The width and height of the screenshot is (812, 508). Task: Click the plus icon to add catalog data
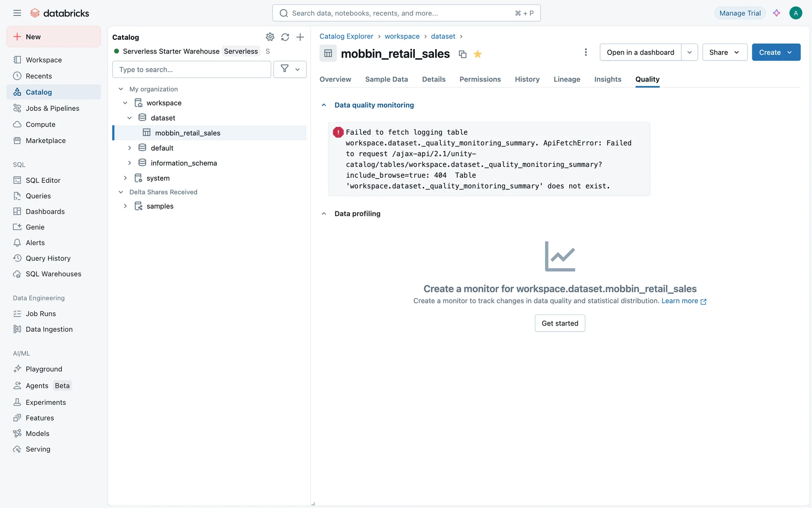pyautogui.click(x=300, y=37)
